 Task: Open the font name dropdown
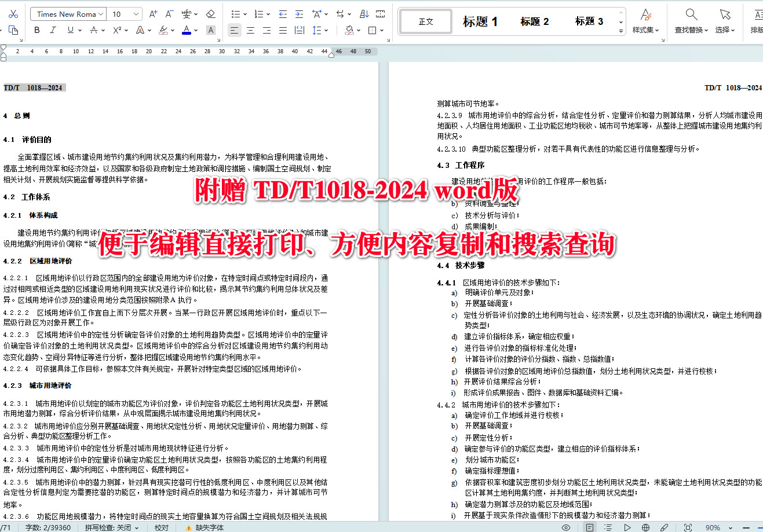101,14
